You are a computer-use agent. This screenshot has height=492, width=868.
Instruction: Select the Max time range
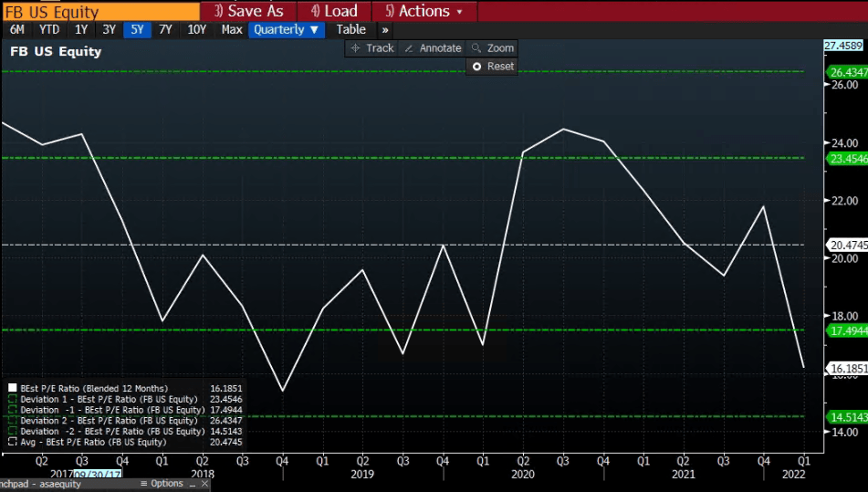tap(232, 29)
